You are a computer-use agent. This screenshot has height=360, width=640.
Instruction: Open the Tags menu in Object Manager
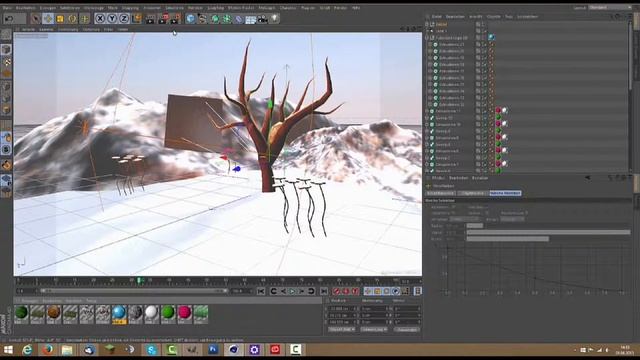pos(509,17)
